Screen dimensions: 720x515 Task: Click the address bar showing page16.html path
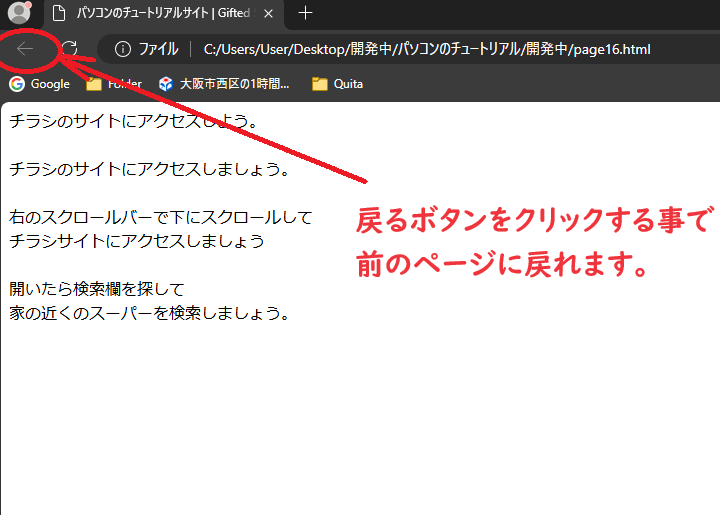(x=430, y=49)
